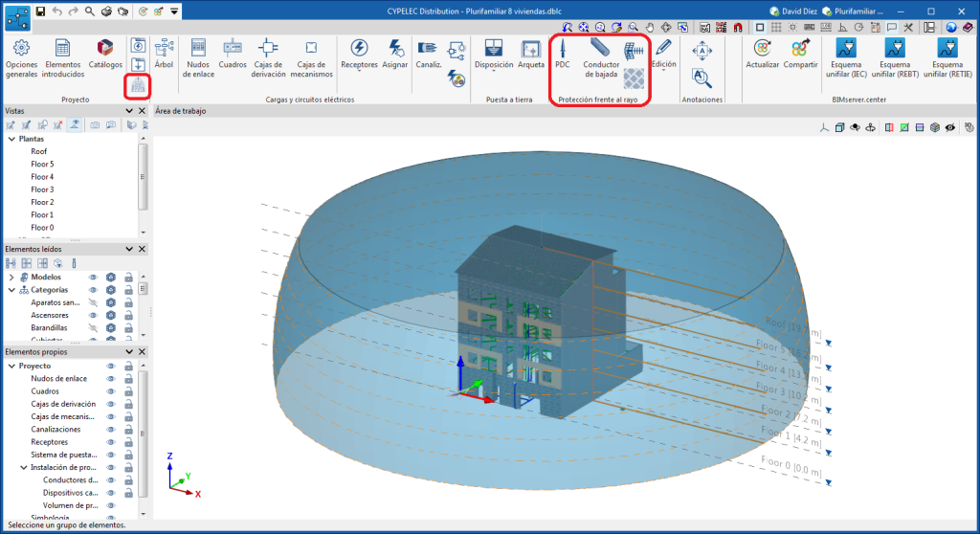Screen dimensions: 980x534
Task: Open the Edición dropdown
Action: pos(664,70)
